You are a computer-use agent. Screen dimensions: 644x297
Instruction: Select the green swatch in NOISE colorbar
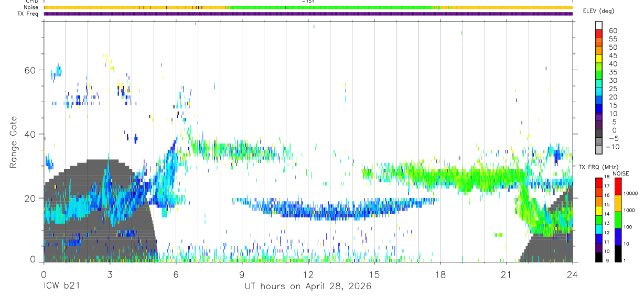[619, 219]
